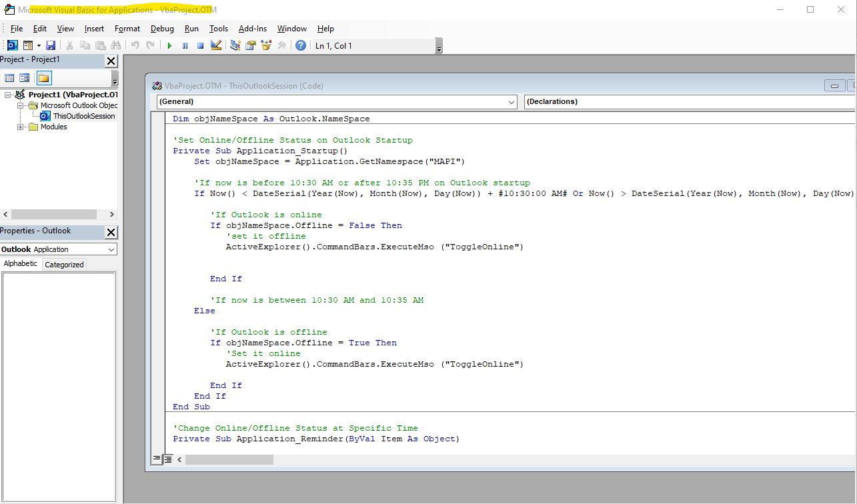
Task: Open the View menu
Action: (x=65, y=29)
